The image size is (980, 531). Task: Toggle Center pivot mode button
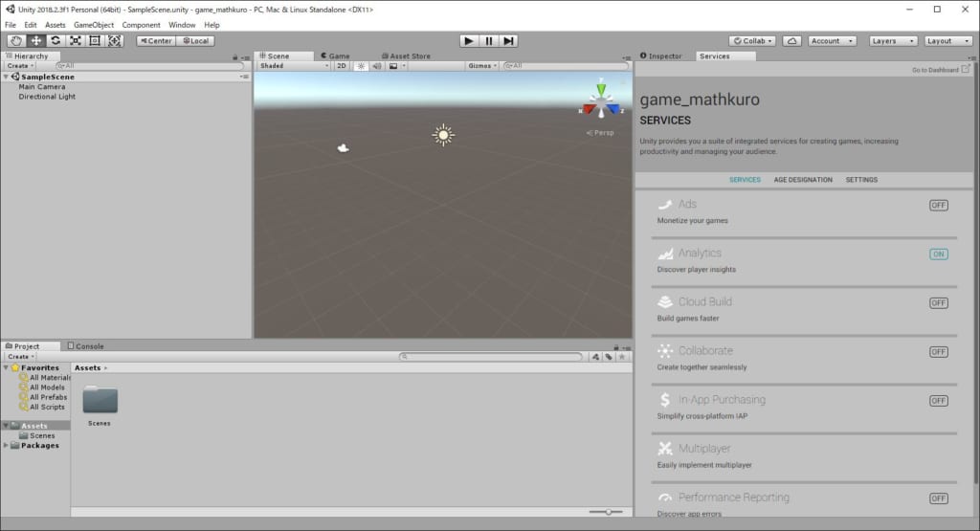(156, 40)
